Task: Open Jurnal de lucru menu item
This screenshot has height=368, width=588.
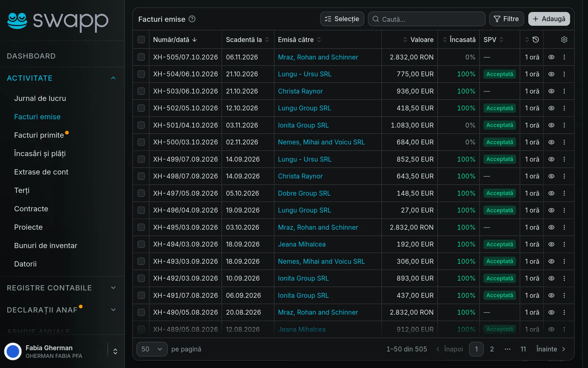Action: click(40, 98)
